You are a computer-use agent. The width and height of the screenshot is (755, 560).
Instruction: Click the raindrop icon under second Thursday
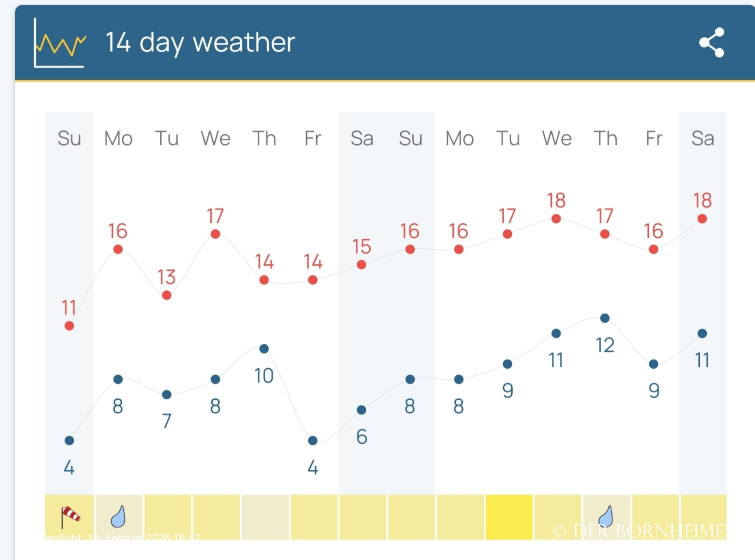[606, 516]
